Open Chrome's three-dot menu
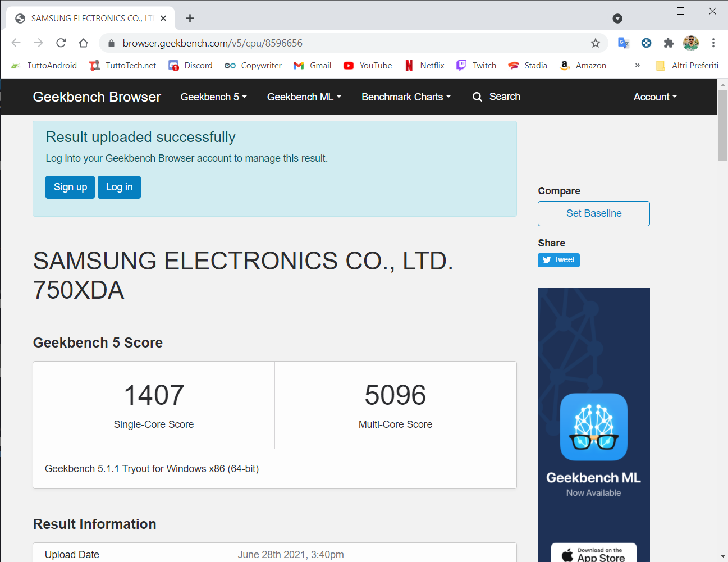The image size is (728, 562). point(713,43)
